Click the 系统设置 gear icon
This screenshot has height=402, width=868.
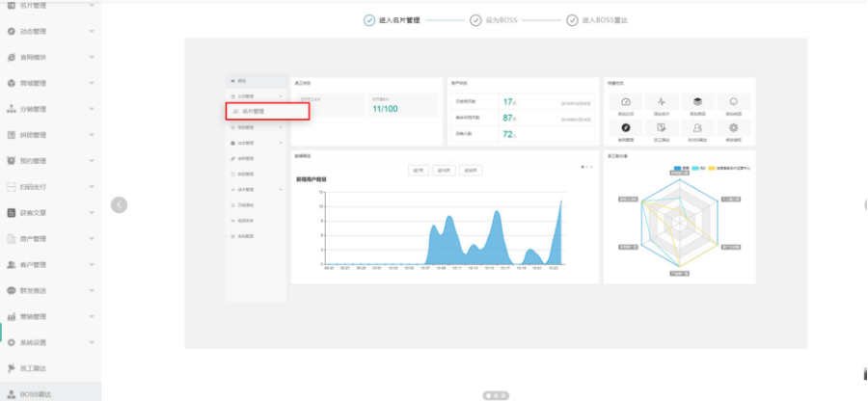12,342
